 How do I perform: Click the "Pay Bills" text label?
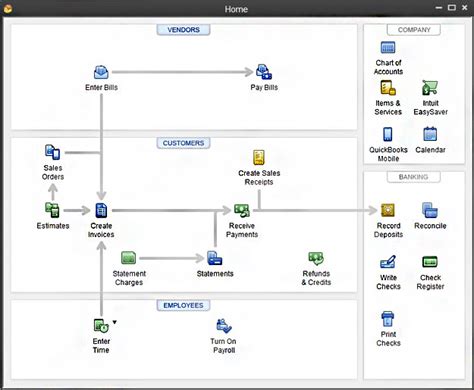tap(264, 87)
